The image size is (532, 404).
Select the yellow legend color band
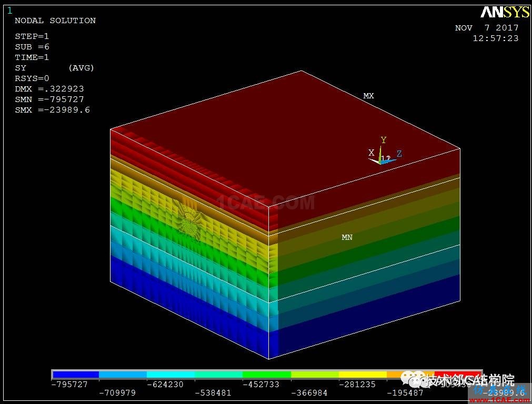point(363,375)
